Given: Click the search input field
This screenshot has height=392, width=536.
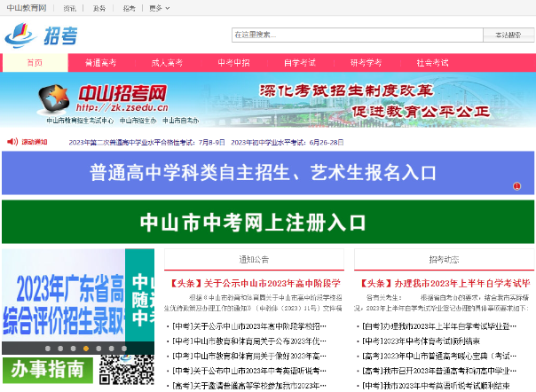Looking at the screenshot, I should click(358, 35).
